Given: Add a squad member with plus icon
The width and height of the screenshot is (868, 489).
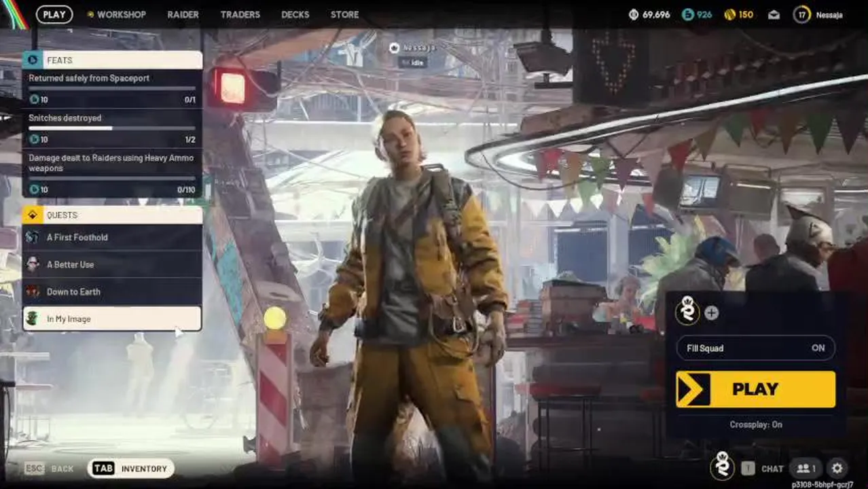Looking at the screenshot, I should [x=711, y=313].
